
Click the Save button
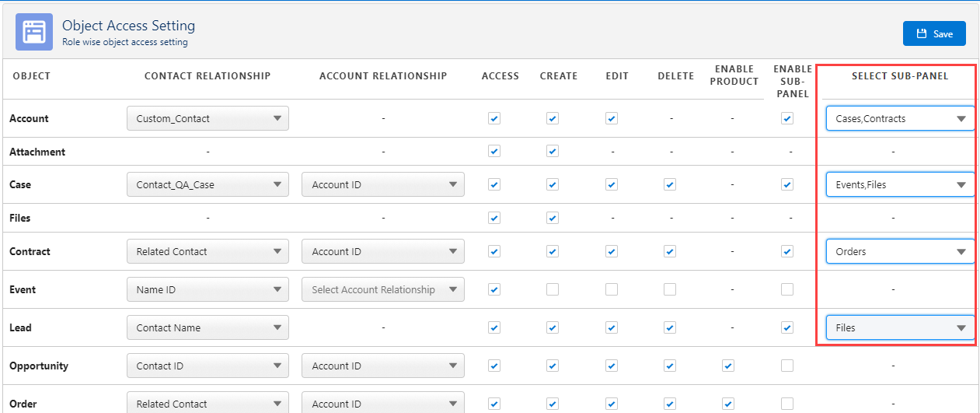934,33
